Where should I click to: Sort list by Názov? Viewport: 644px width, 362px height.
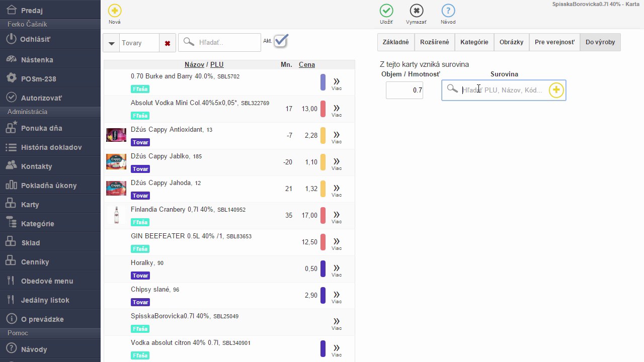pos(194,64)
